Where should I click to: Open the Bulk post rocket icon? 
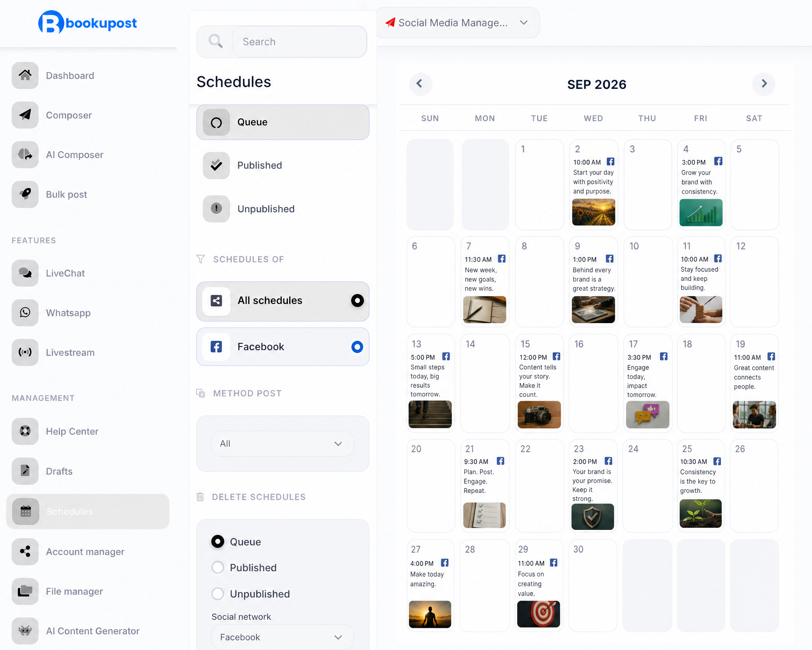pyautogui.click(x=25, y=194)
